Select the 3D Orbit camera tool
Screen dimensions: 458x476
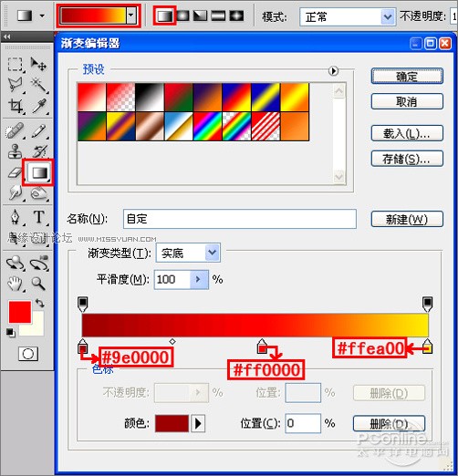point(38,263)
